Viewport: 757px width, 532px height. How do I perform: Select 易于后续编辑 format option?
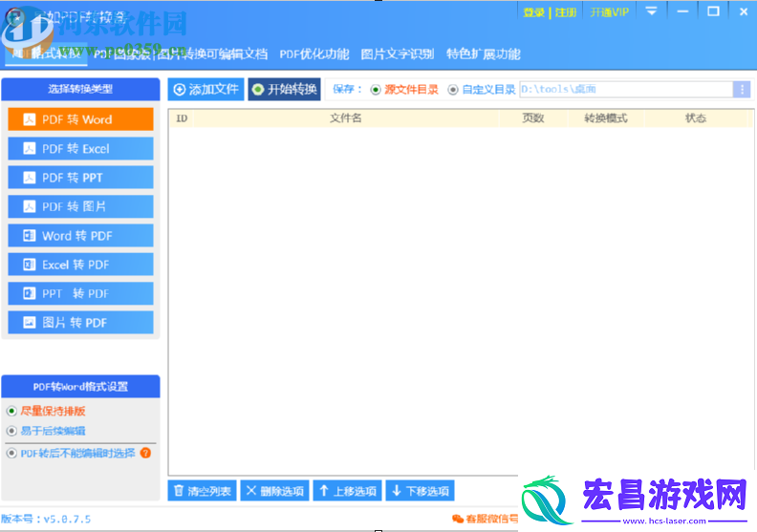tap(46, 431)
